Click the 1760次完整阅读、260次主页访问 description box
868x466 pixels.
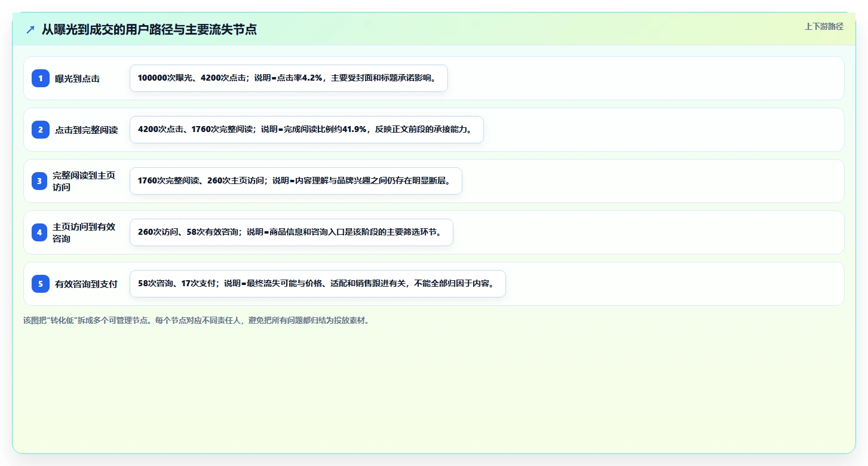pos(296,181)
